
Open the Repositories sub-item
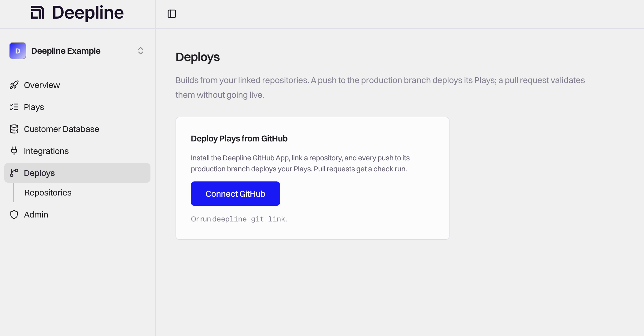[48, 193]
